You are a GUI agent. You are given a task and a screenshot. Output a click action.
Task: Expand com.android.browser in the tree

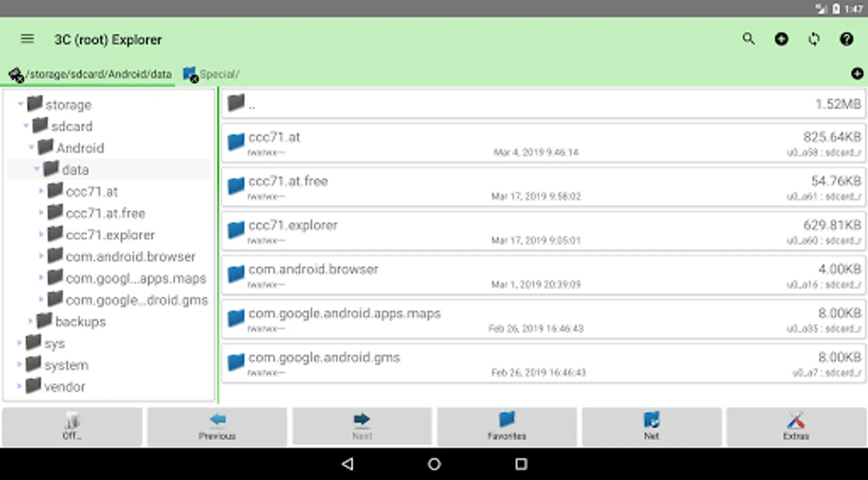pos(41,256)
